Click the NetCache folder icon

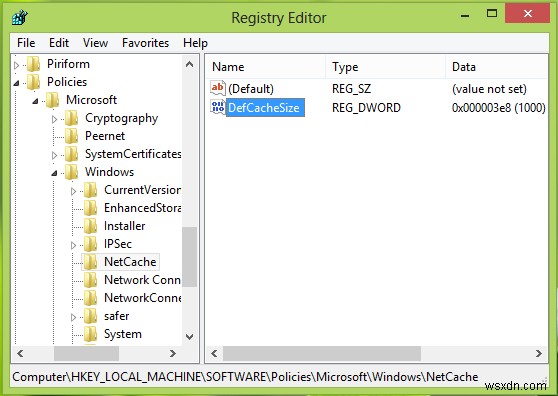(91, 262)
